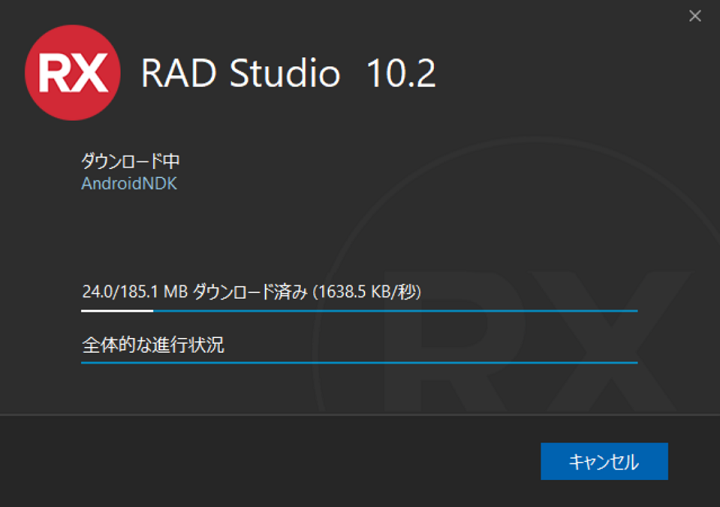Viewport: 720px width, 507px height.
Task: Click the red RX logo icon
Action: [73, 73]
